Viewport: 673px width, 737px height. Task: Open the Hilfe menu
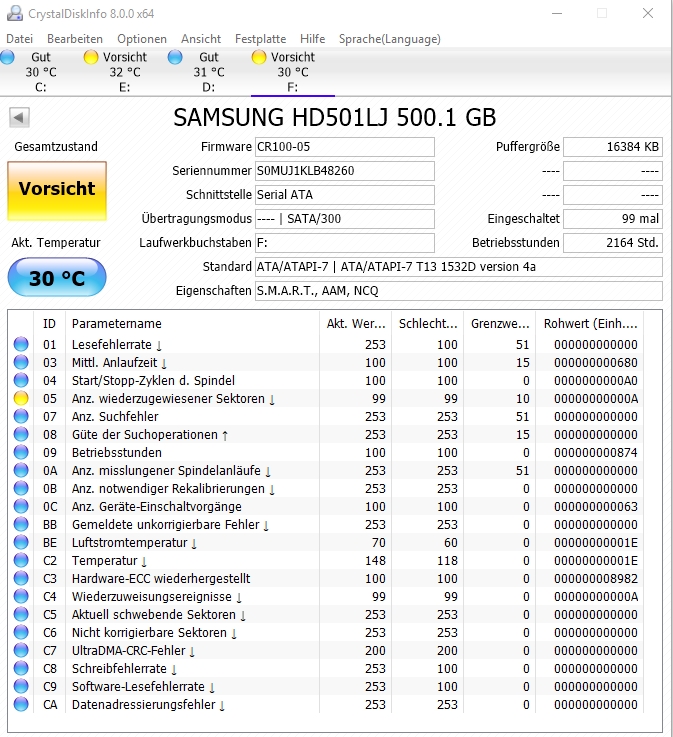[313, 39]
